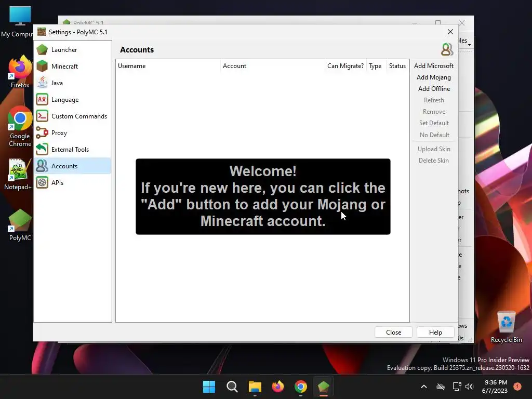Click the Accounts header icon at top right
This screenshot has width=532, height=399.
(447, 49)
